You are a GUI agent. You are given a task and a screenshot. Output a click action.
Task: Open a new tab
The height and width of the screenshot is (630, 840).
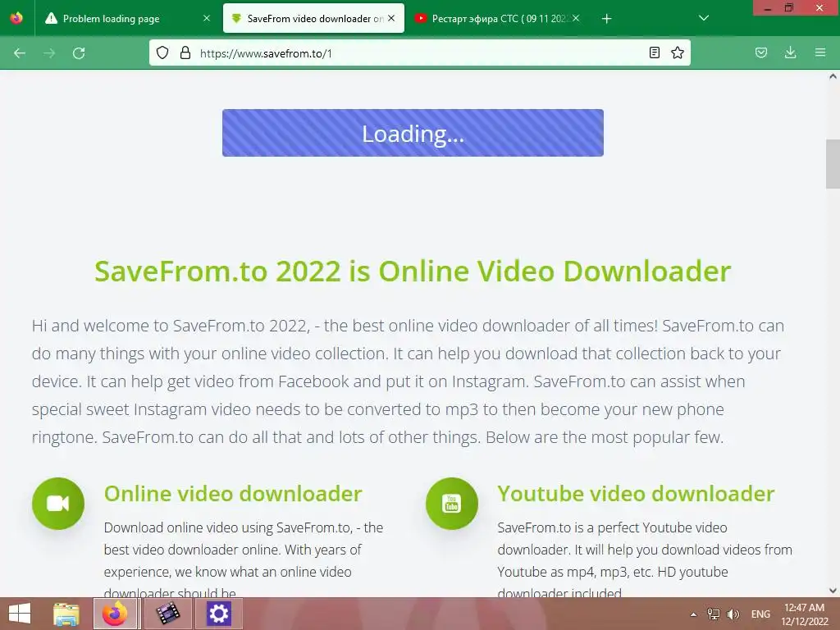[x=606, y=19]
